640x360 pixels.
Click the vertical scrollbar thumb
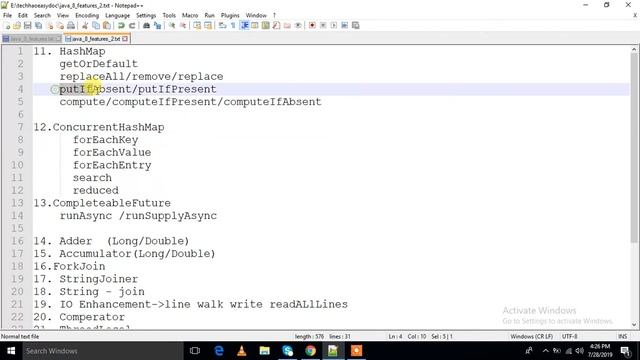coord(634,148)
